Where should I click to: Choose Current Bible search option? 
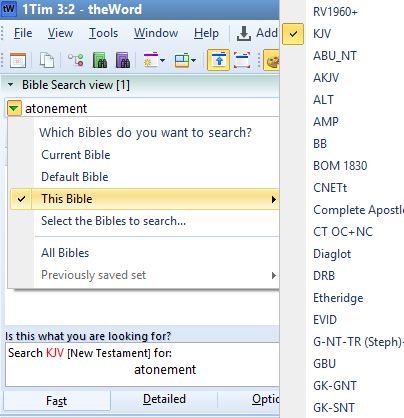pyautogui.click(x=76, y=155)
